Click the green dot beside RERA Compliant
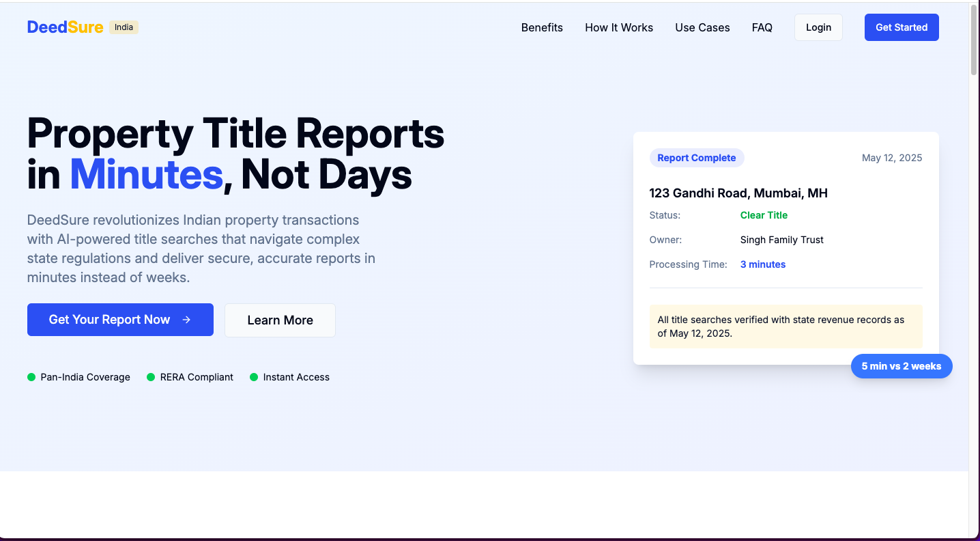 (x=151, y=377)
